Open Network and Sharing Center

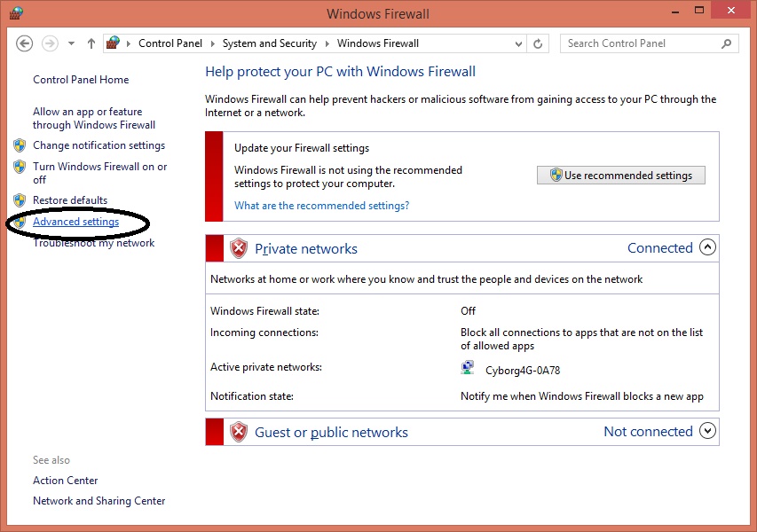pos(99,501)
